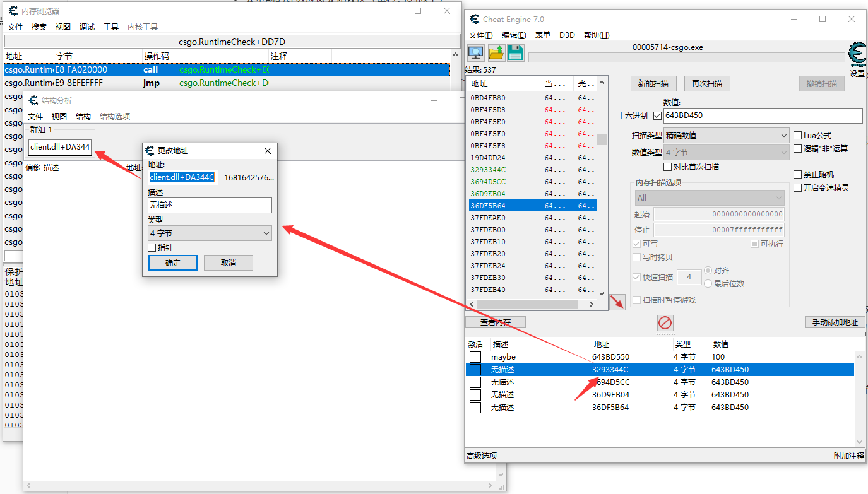Viewport: 868px width, 494px height.
Task: Check 指针 pointer checkbox in dialog
Action: (152, 248)
